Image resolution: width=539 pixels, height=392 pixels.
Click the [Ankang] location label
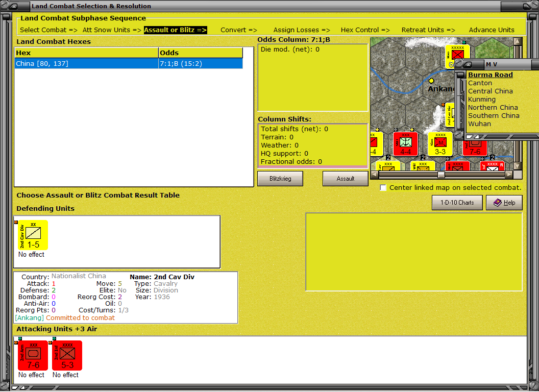pos(29,317)
